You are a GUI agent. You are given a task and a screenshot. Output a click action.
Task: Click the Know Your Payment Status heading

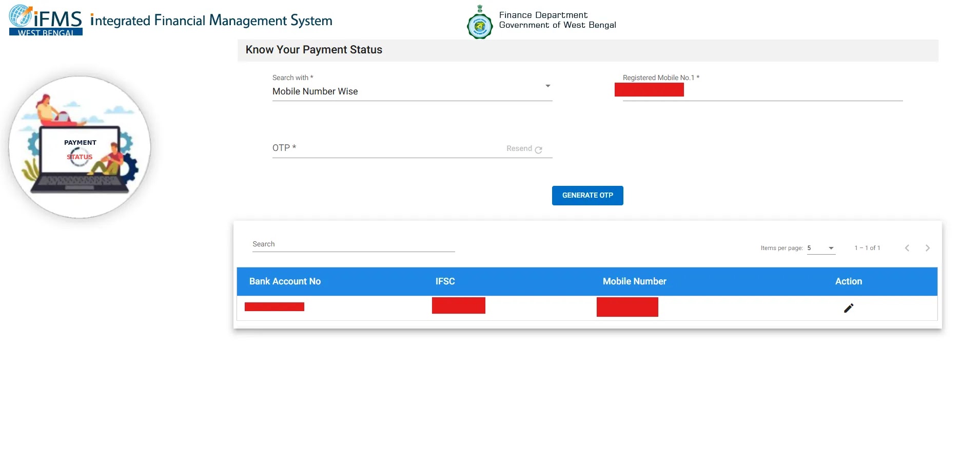pos(314,50)
